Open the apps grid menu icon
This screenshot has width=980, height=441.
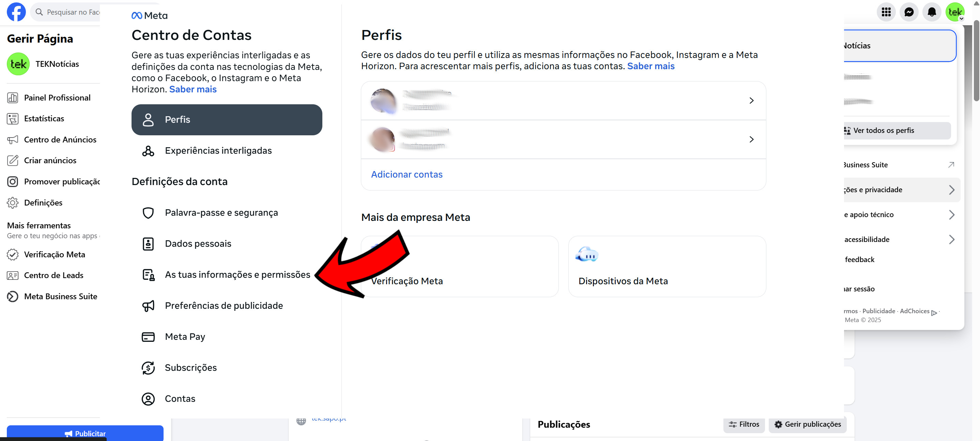pyautogui.click(x=886, y=12)
